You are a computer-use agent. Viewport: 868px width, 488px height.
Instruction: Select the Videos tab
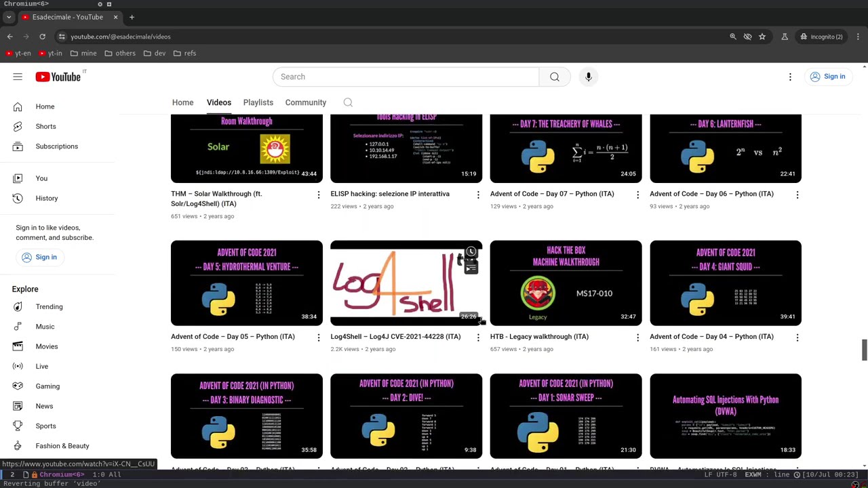point(219,102)
